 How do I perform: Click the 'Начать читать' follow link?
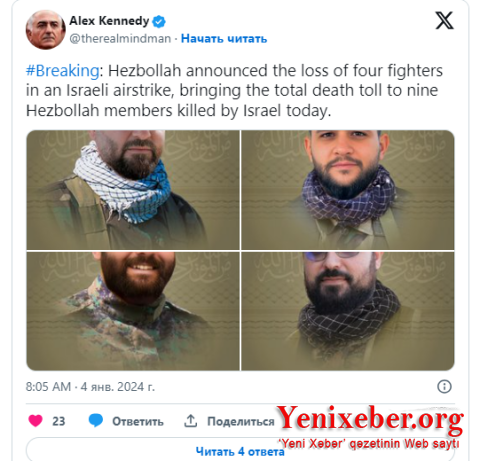(x=224, y=39)
